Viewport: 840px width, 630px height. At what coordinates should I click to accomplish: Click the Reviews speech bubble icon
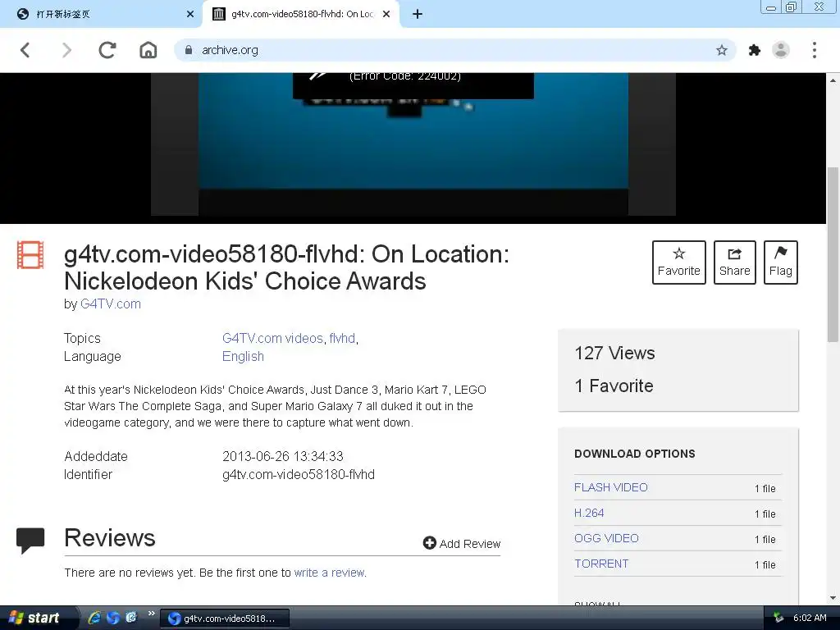30,540
